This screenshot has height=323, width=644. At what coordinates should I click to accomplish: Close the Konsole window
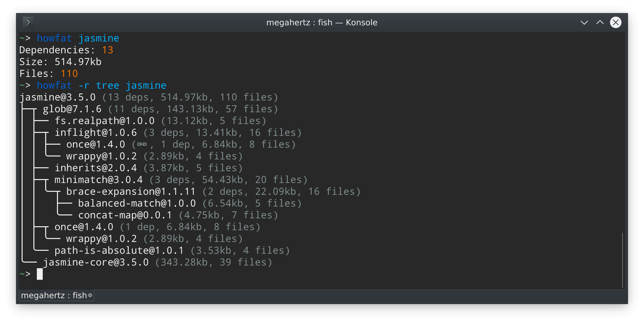616,23
